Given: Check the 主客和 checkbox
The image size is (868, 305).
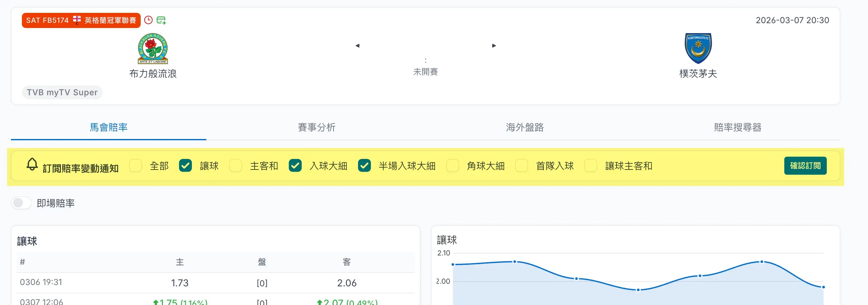Looking at the screenshot, I should tap(236, 166).
